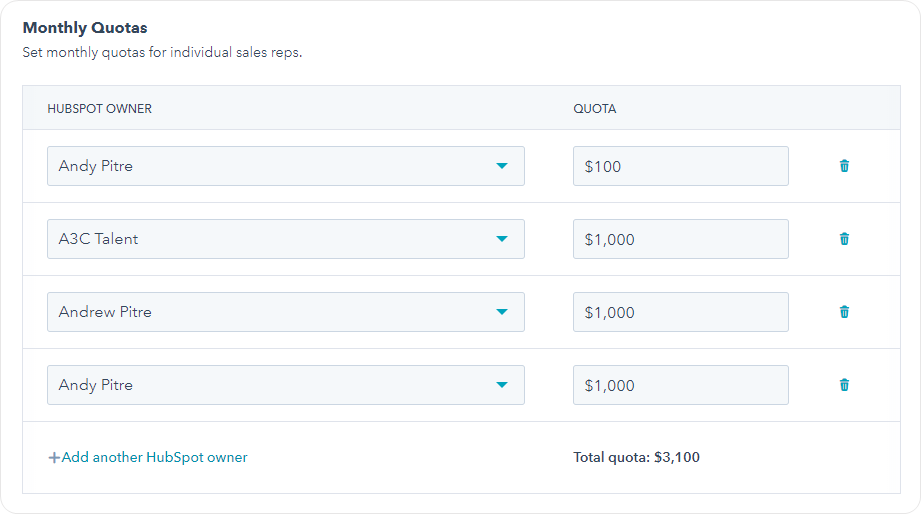
Task: Click the 'Set monthly quotas' description text
Action: [162, 52]
